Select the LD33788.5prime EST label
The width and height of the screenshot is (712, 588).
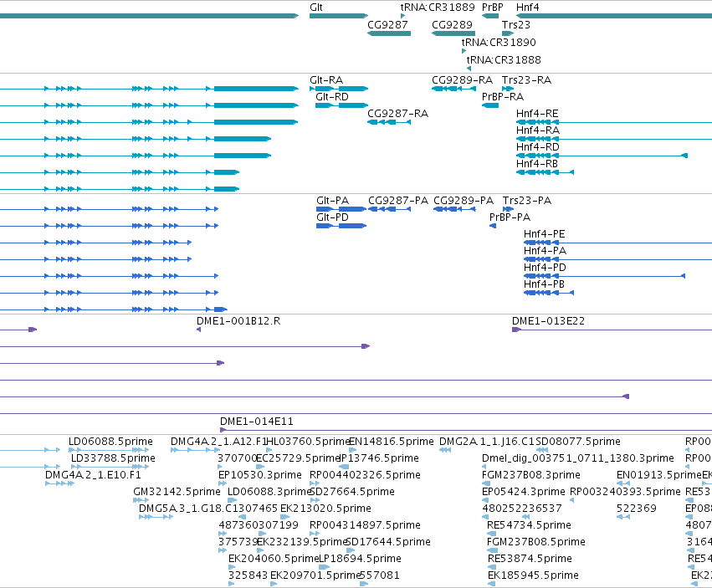tap(113, 458)
